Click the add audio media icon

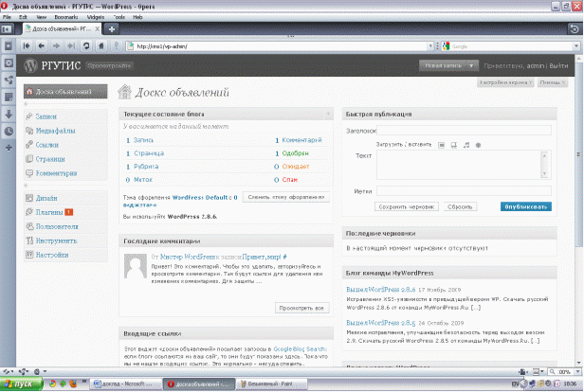(x=465, y=145)
